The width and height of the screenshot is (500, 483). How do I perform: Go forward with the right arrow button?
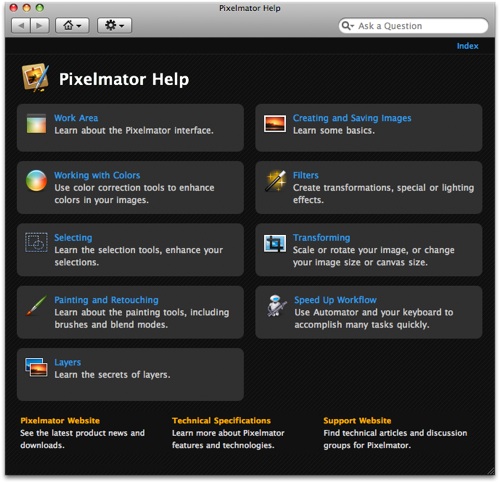click(40, 26)
